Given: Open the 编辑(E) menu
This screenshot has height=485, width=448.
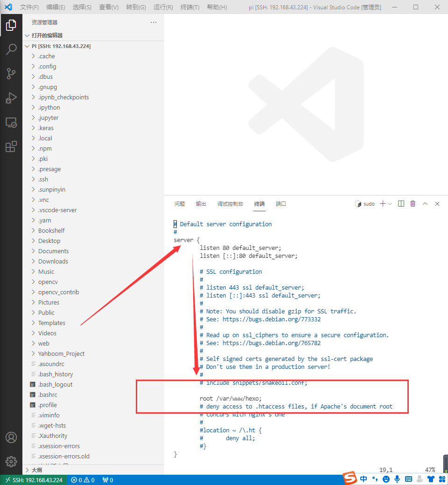Looking at the screenshot, I should [x=56, y=7].
